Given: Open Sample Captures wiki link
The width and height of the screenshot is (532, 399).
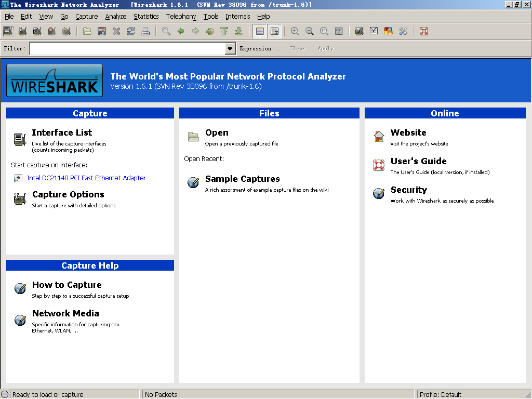Looking at the screenshot, I should coord(242,179).
